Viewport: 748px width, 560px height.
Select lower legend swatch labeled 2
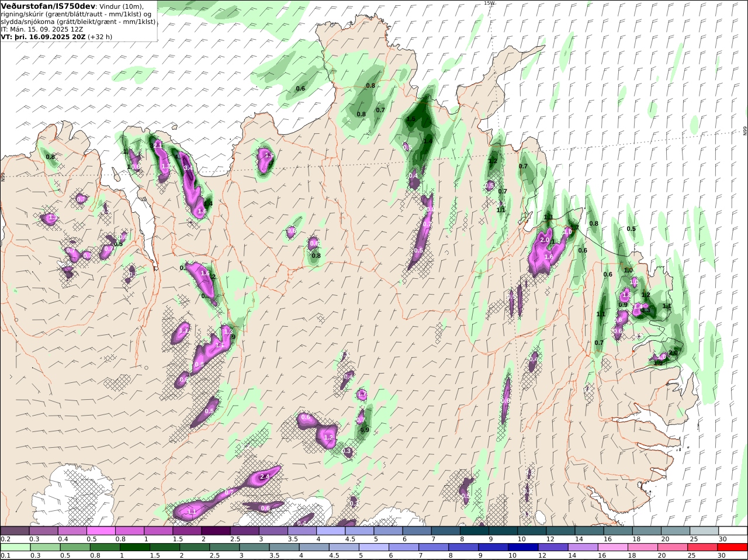(x=195, y=547)
